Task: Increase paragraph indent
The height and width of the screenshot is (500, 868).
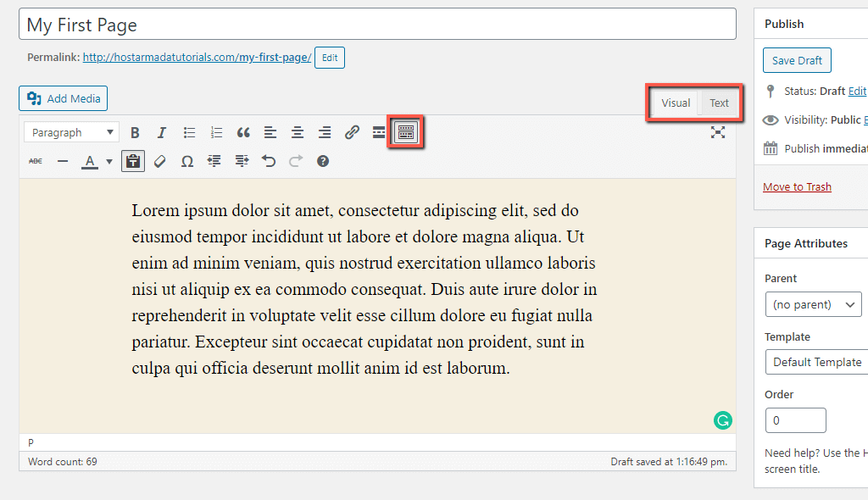Action: [242, 161]
